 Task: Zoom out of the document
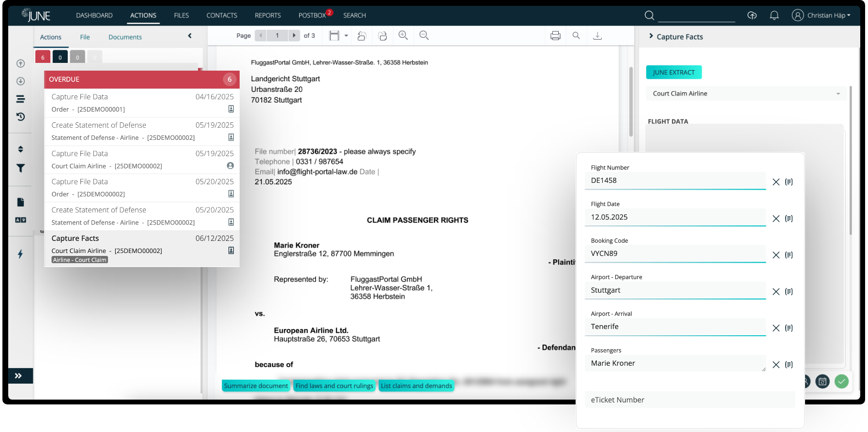tap(424, 35)
